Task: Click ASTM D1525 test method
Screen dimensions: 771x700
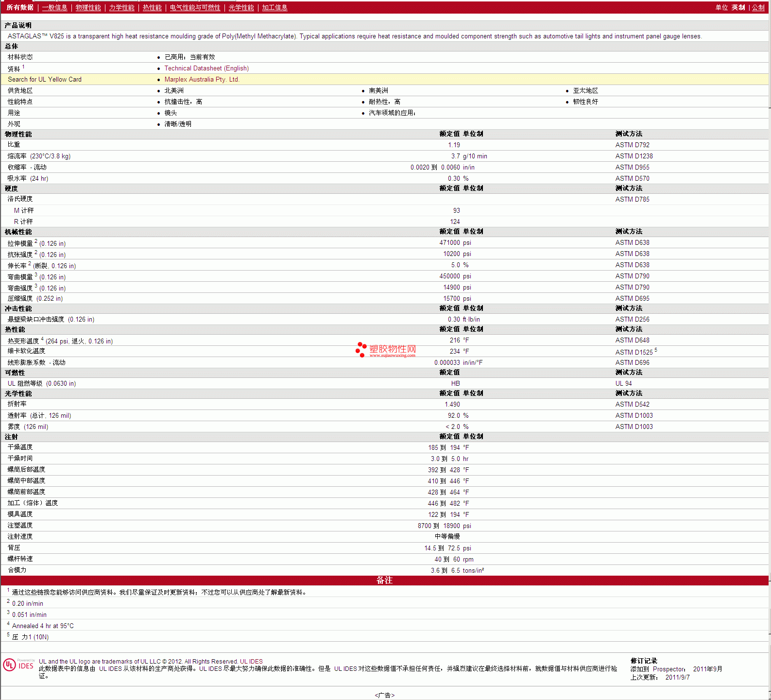Action: [x=634, y=352]
